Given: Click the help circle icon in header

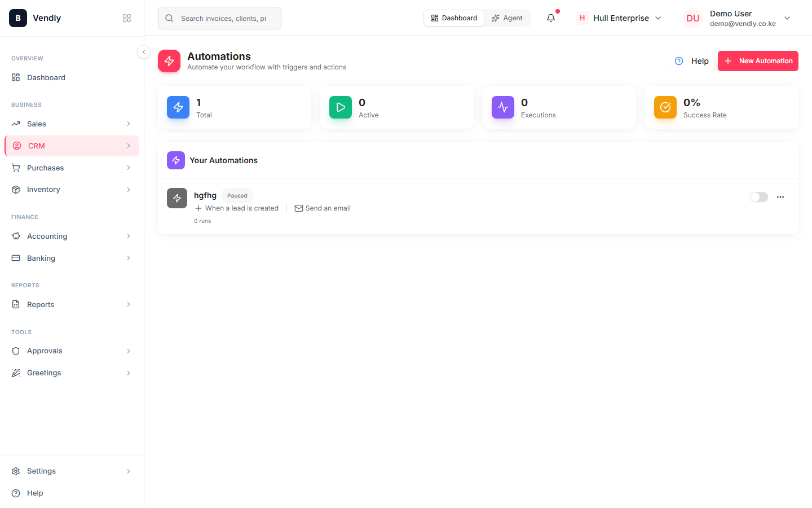Looking at the screenshot, I should point(679,61).
